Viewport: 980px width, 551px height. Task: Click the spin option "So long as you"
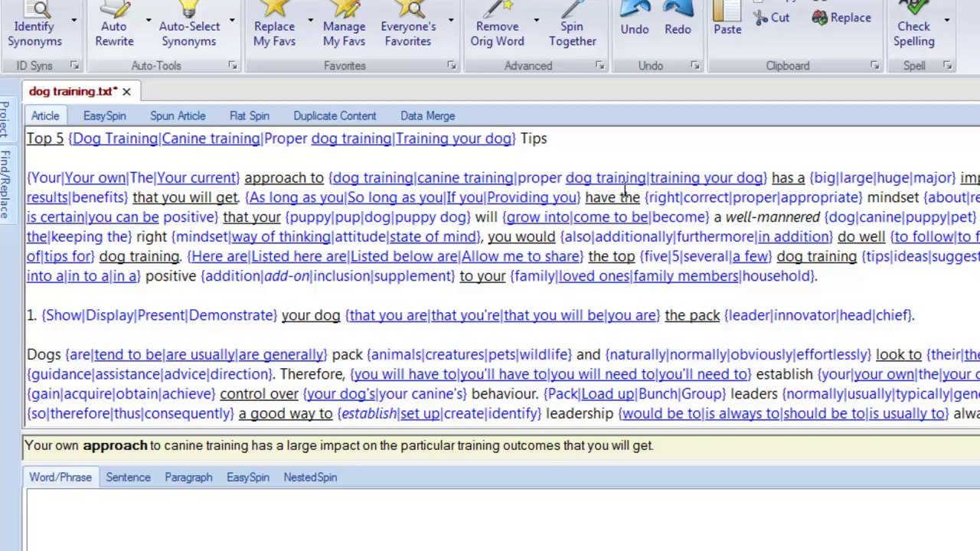point(395,197)
